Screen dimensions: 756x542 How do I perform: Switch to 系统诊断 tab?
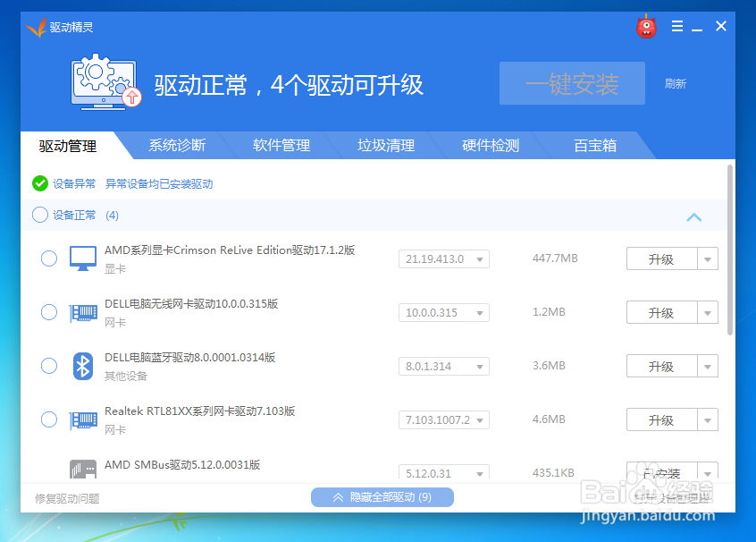point(177,145)
